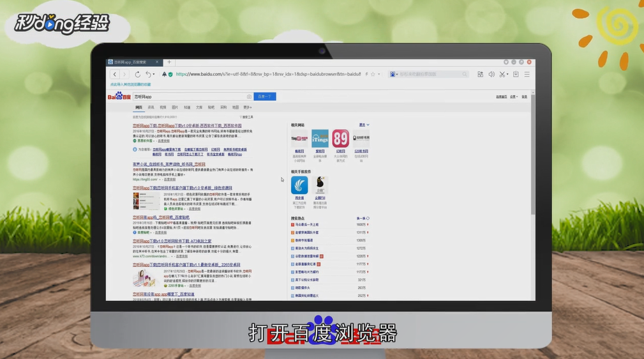Click the import bookmarks link below the toolbar
644x359 pixels.
pos(131,84)
